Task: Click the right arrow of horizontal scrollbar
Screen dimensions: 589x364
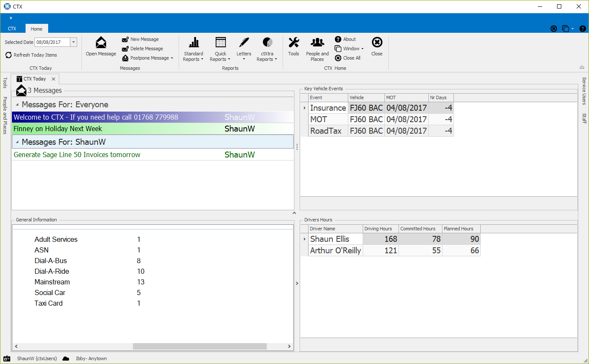Action: pyautogui.click(x=289, y=347)
